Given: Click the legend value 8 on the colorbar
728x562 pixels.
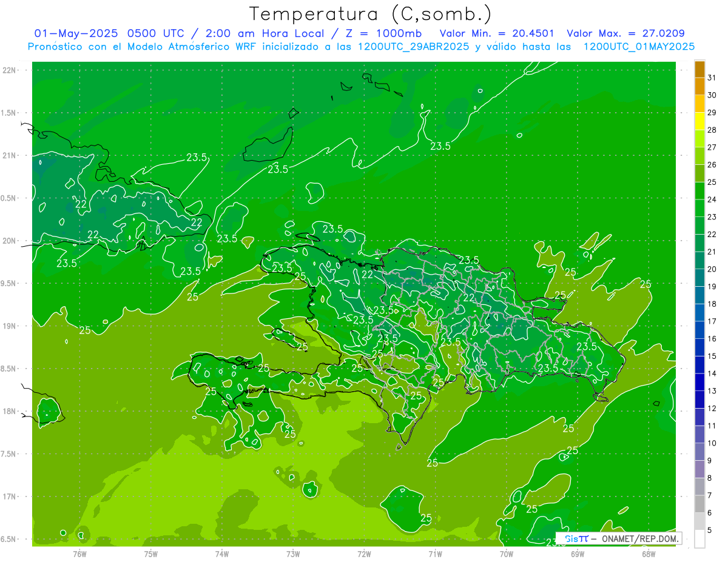Looking at the screenshot, I should point(710,478).
